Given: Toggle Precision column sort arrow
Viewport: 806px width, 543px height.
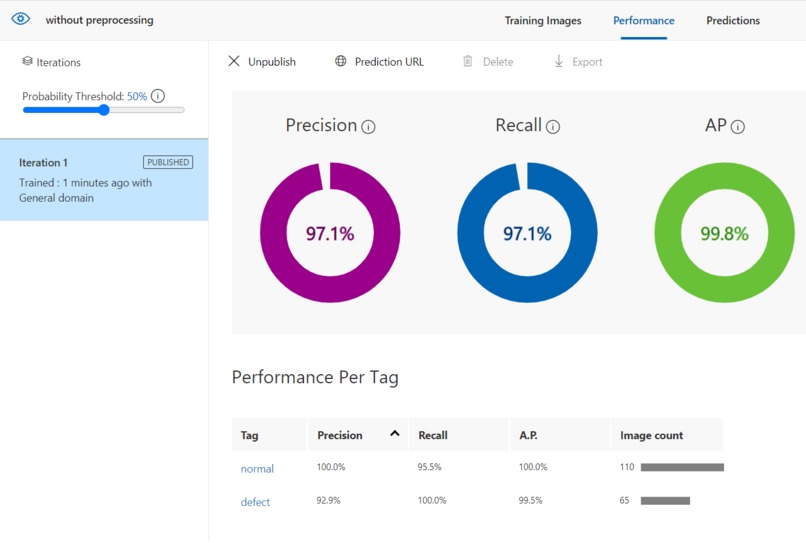Looking at the screenshot, I should pos(395,433).
